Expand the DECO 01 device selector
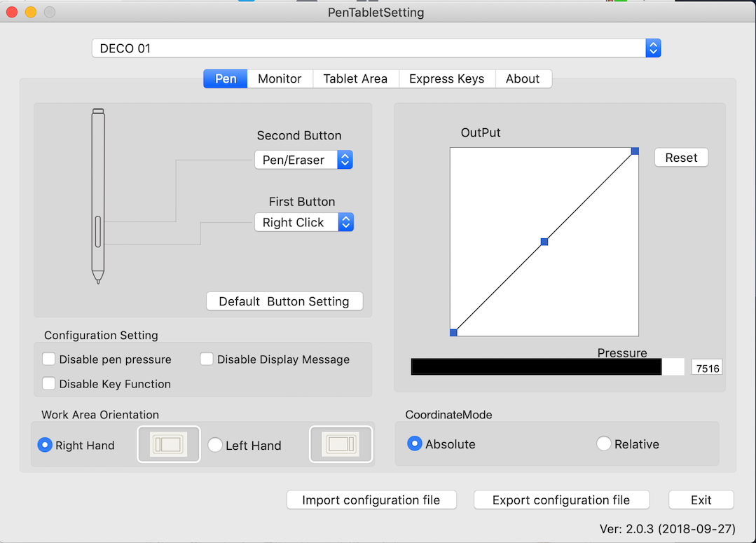Screen dimensions: 756x543 click(376, 48)
